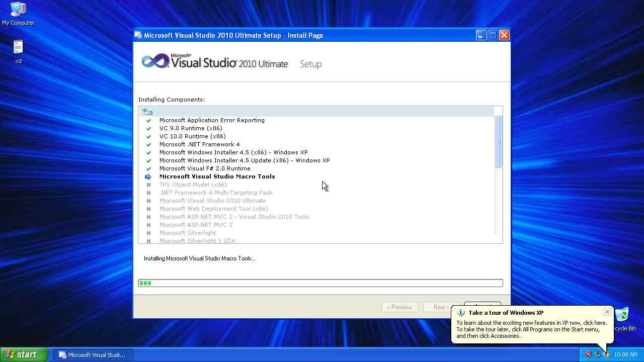Select the Microsoft ASP.NET MVC 2 row
The image size is (644, 362).
pyautogui.click(x=196, y=225)
